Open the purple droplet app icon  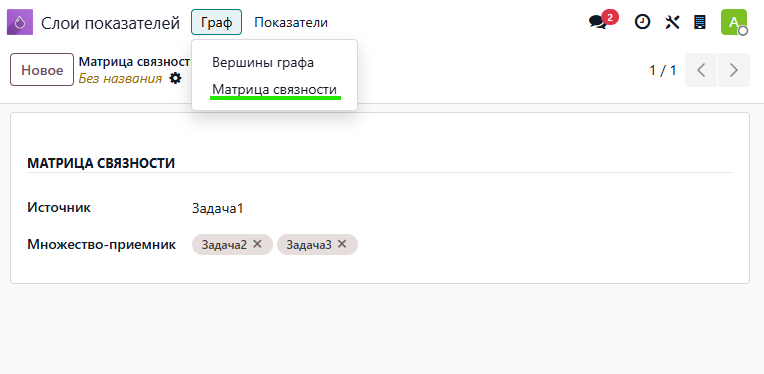pos(19,22)
